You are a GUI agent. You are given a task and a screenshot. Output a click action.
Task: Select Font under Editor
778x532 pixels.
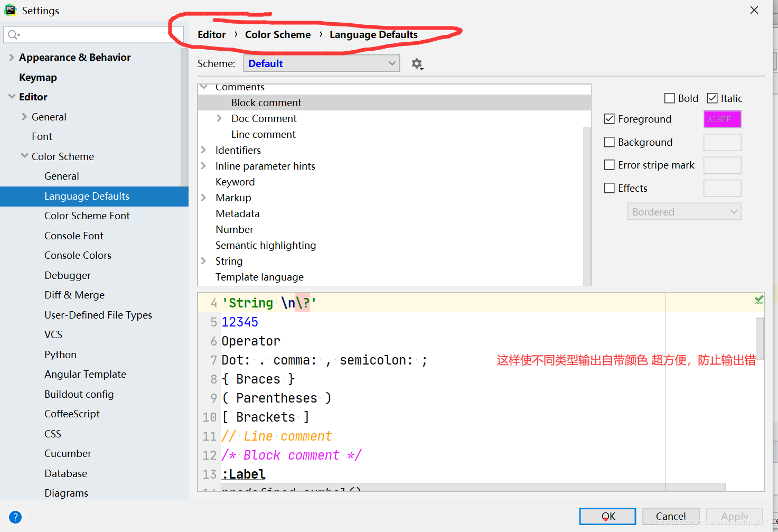pyautogui.click(x=42, y=136)
